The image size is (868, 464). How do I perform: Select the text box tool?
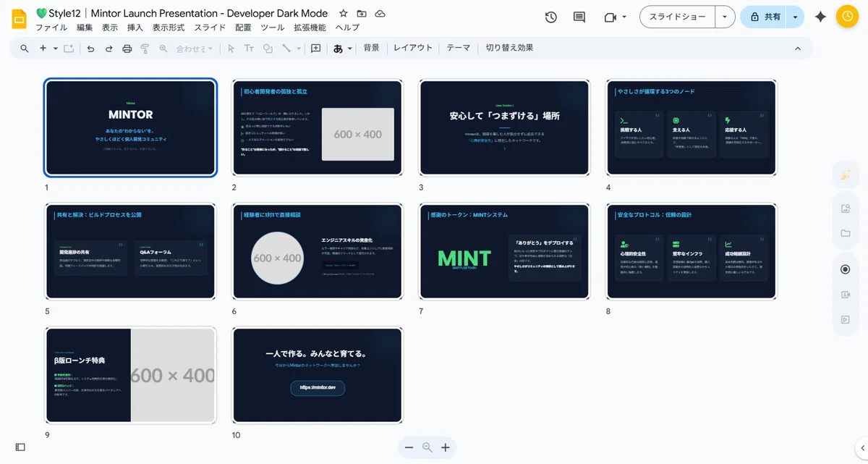(x=249, y=48)
